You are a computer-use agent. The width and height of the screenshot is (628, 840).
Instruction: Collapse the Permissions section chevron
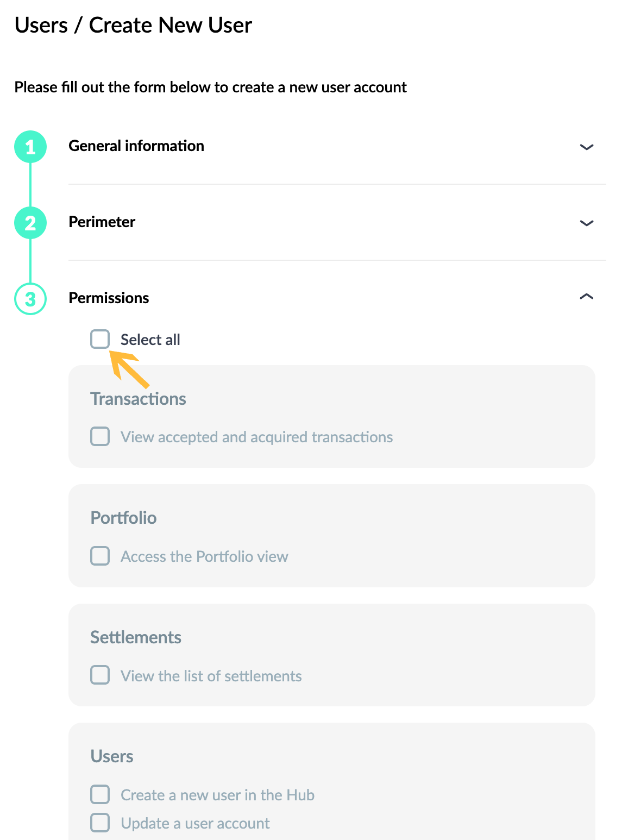[x=587, y=297]
